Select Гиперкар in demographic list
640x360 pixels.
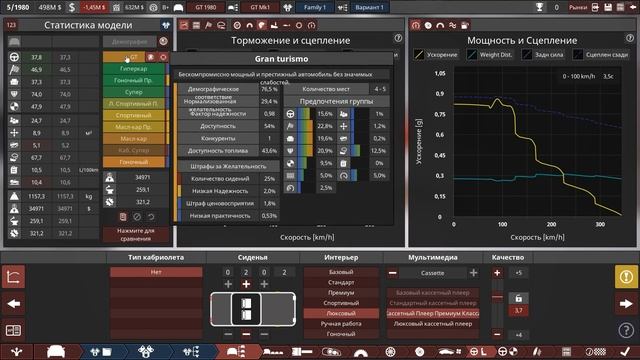click(x=133, y=69)
